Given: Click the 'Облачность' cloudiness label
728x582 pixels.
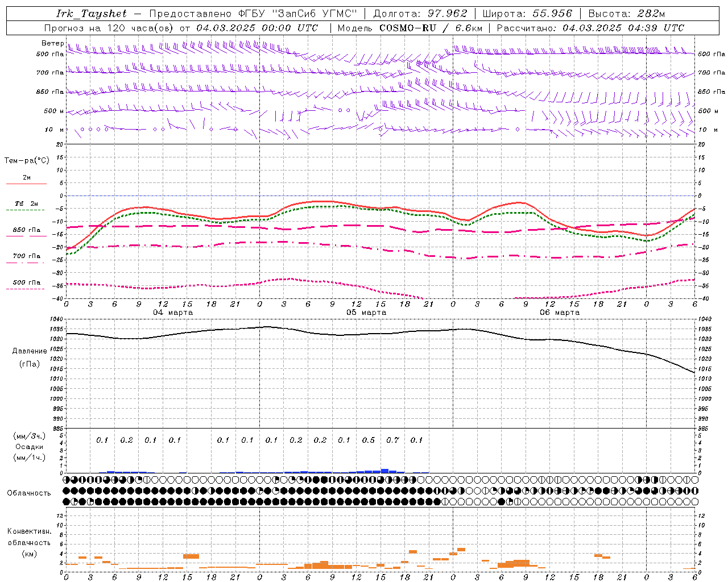Looking at the screenshot, I should [x=29, y=493].
